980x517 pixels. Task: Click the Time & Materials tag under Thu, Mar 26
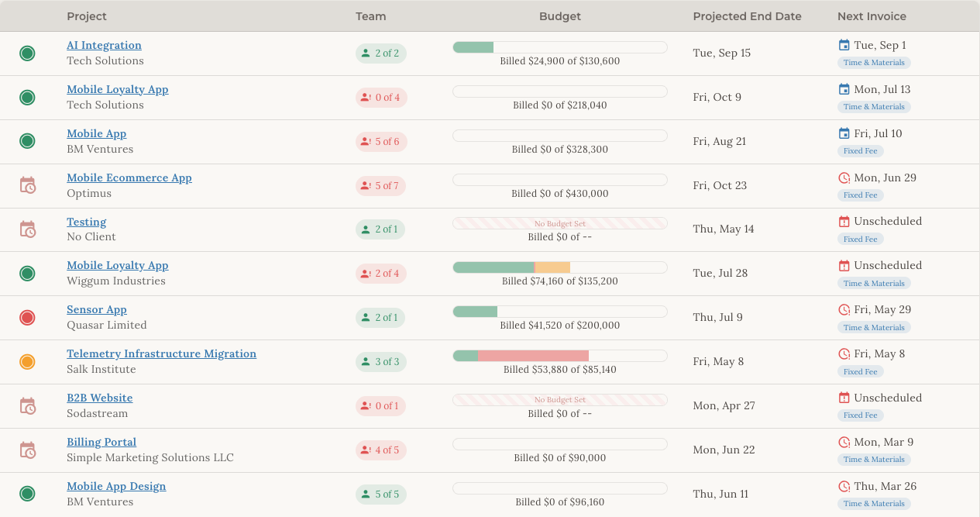pyautogui.click(x=874, y=504)
